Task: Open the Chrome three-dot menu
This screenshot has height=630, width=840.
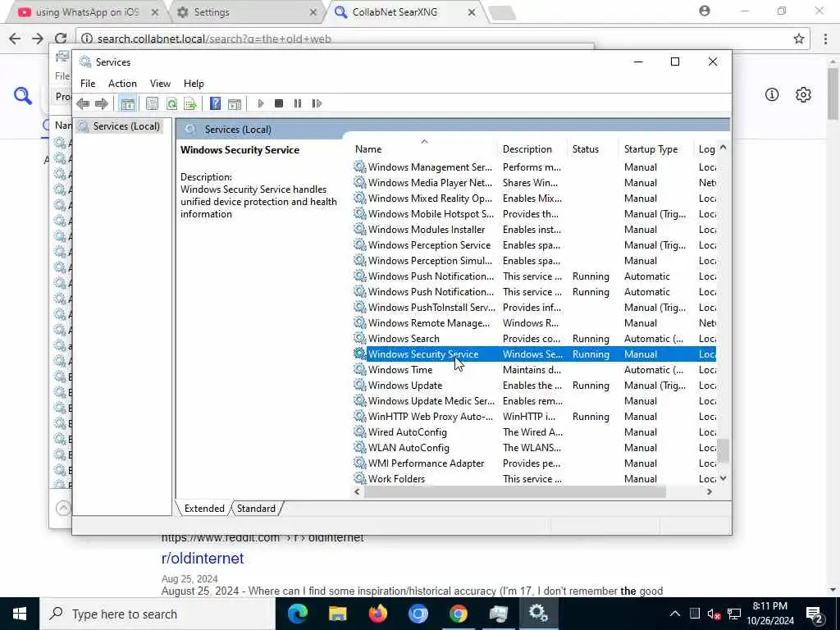Action: click(x=825, y=39)
